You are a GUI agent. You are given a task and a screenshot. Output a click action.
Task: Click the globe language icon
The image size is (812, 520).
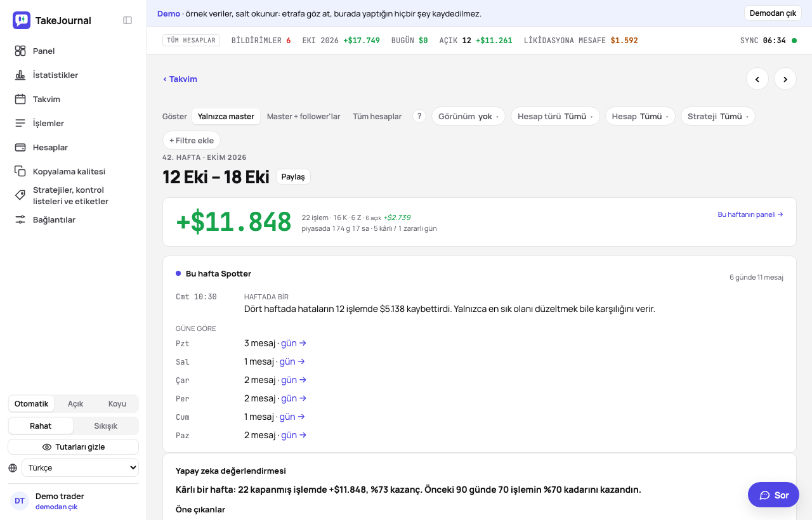tap(13, 468)
